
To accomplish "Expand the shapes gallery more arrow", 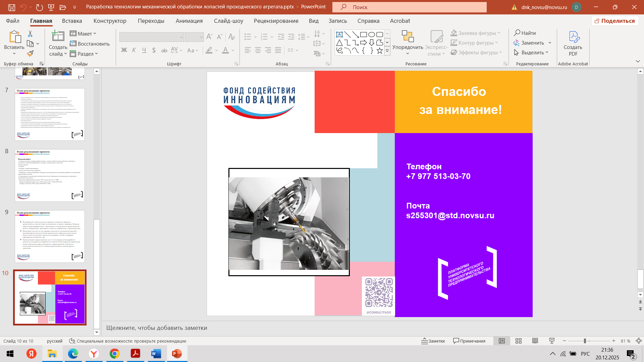I will [387, 51].
